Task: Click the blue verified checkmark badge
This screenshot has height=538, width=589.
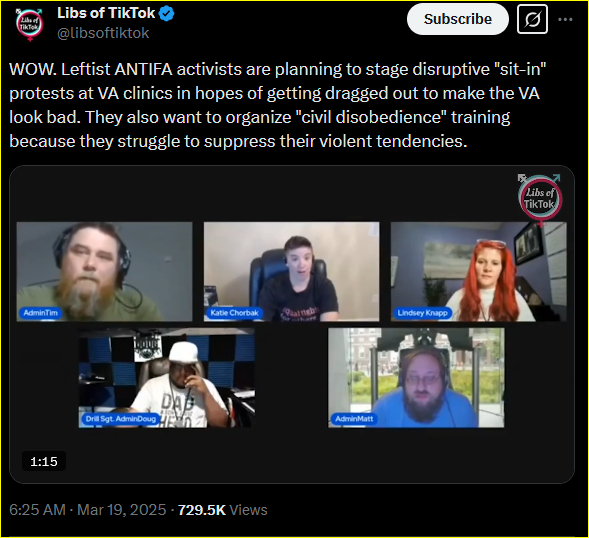Action: (166, 14)
